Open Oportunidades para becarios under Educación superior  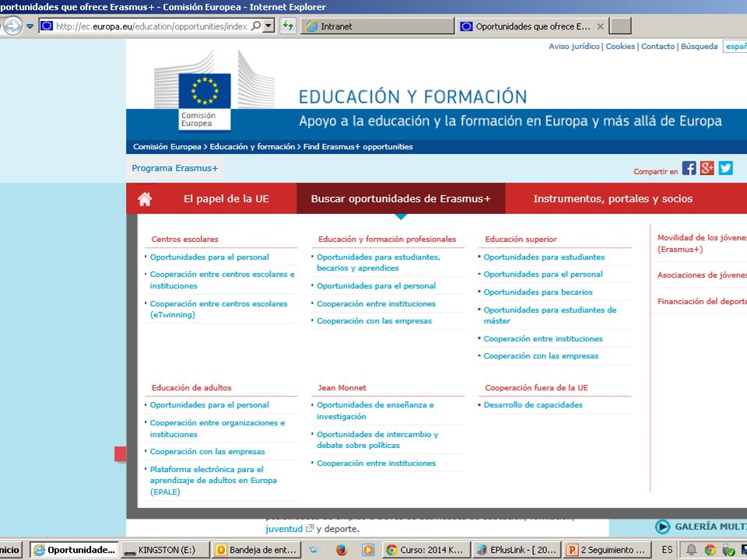(x=538, y=292)
